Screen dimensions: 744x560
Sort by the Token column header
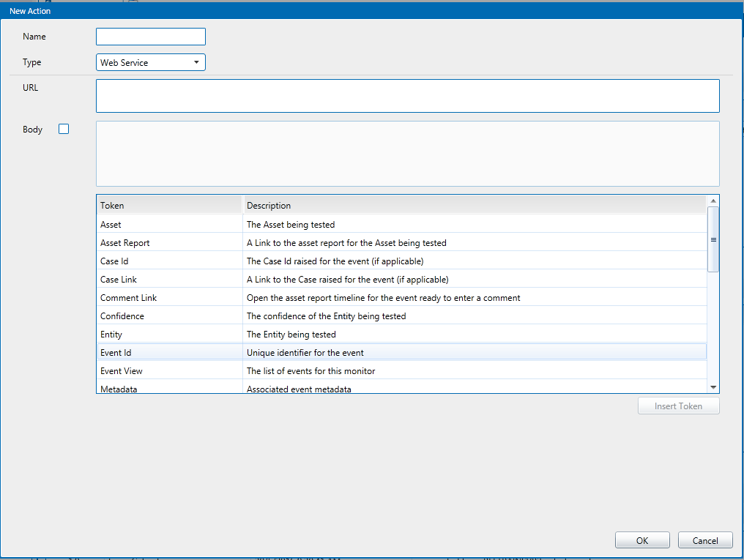point(169,206)
